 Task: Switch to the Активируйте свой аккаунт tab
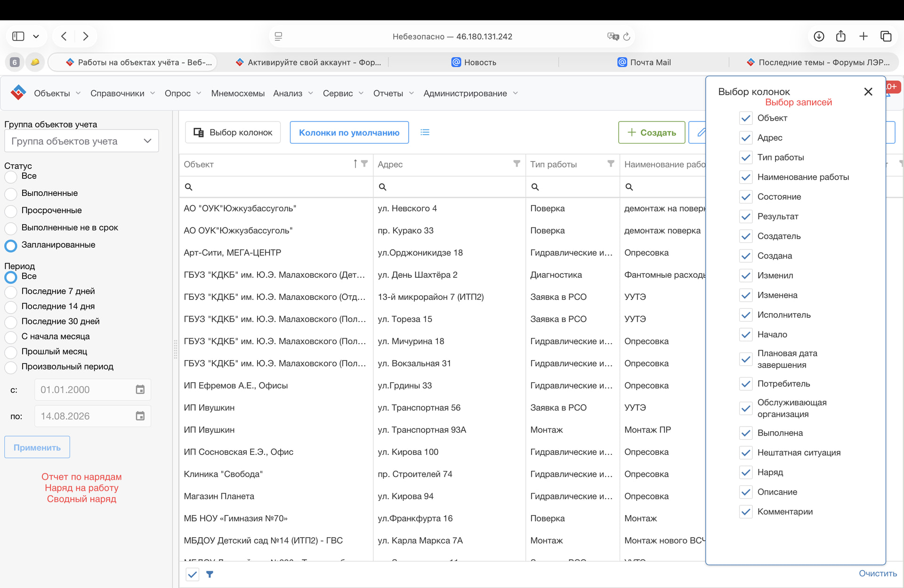308,62
